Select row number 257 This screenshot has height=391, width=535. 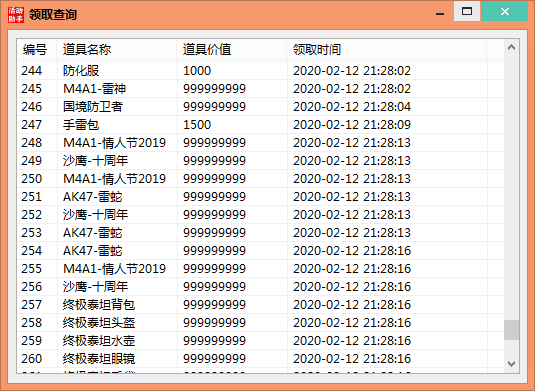31,305
